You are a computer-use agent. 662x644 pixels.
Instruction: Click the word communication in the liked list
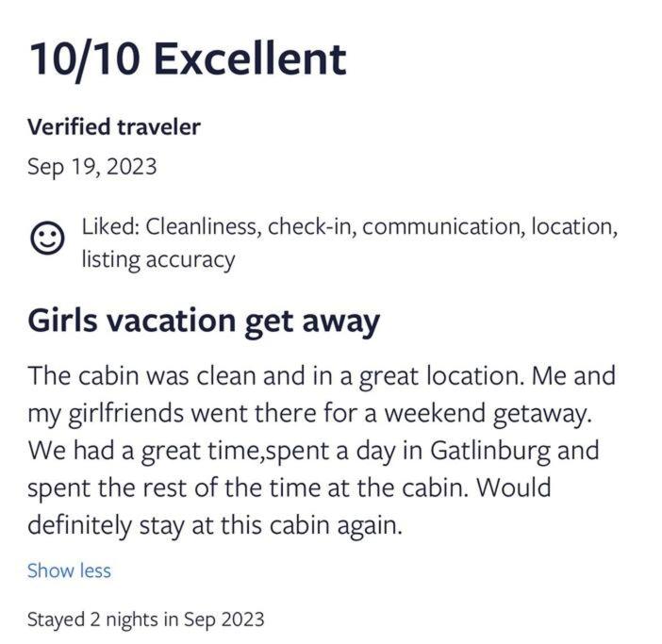pos(441,226)
